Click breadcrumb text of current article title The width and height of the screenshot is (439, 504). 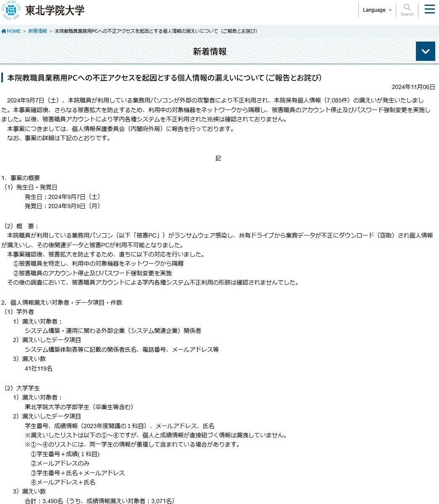point(156,31)
